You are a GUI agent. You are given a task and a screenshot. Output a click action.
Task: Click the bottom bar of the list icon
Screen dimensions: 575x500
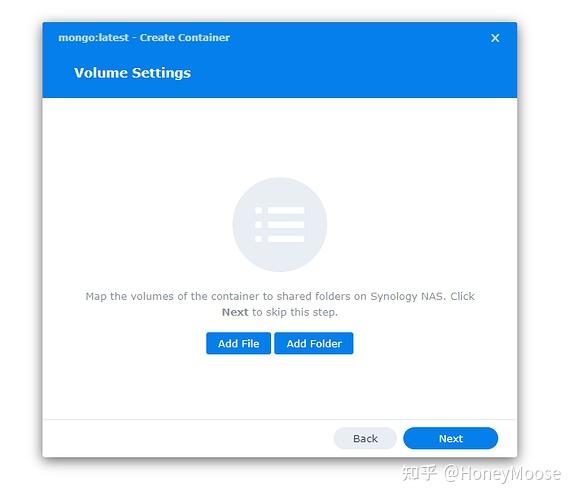tap(286, 239)
